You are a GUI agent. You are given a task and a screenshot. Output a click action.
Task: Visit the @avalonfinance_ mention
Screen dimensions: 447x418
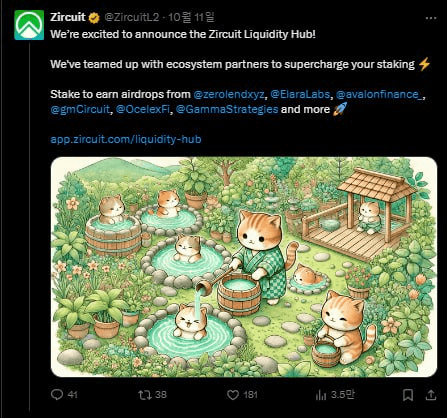tap(380, 94)
